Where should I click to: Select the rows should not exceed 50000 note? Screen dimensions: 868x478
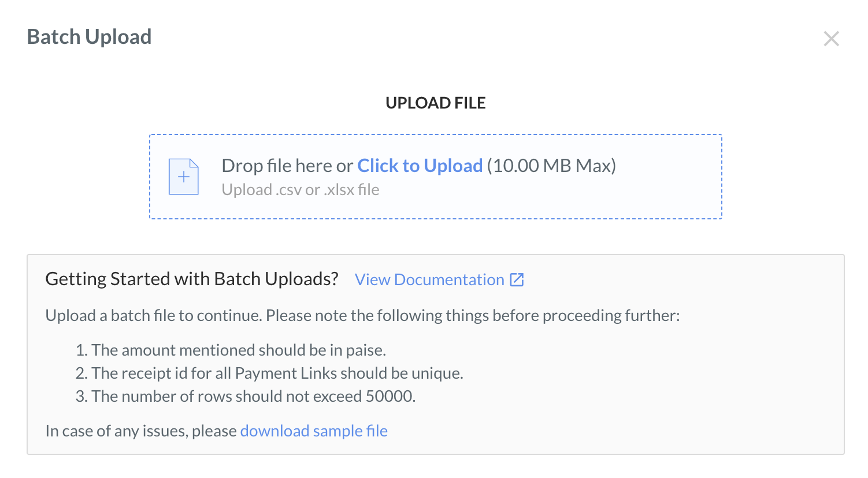tap(246, 396)
